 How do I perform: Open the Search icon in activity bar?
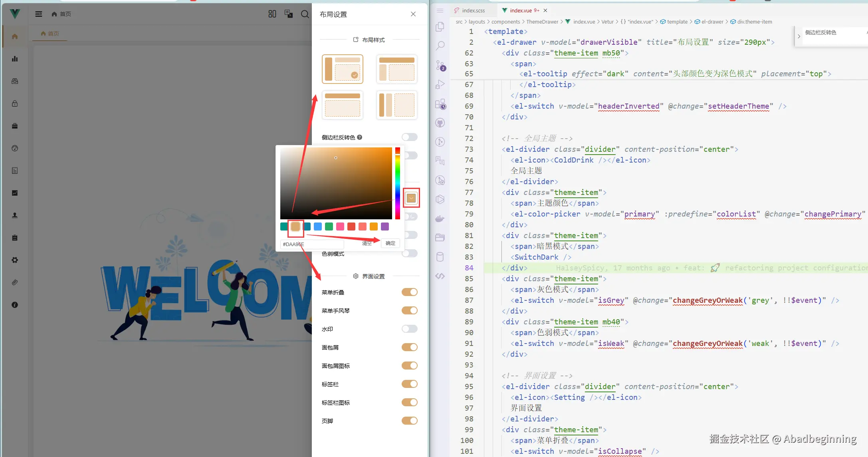pos(440,46)
